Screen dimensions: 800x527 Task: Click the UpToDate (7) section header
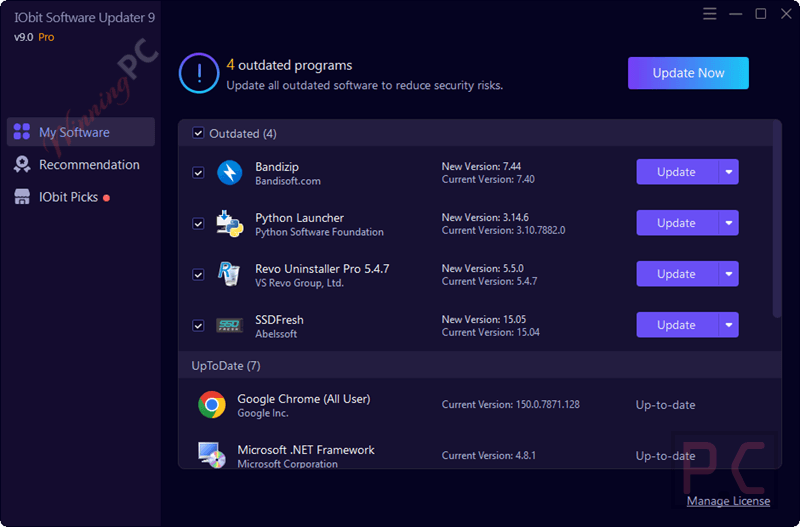click(x=480, y=365)
